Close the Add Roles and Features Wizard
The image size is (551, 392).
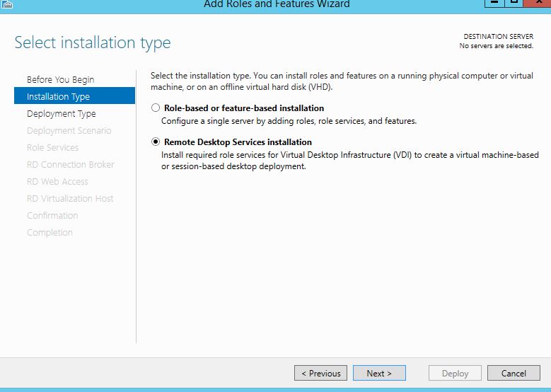pyautogui.click(x=538, y=3)
